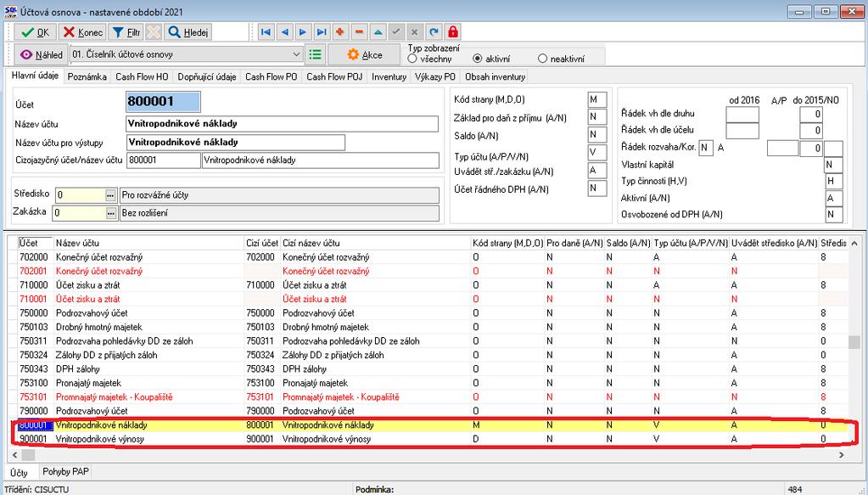Select the 'aktivní' display radio button
The width and height of the screenshot is (868, 495).
pyautogui.click(x=477, y=58)
